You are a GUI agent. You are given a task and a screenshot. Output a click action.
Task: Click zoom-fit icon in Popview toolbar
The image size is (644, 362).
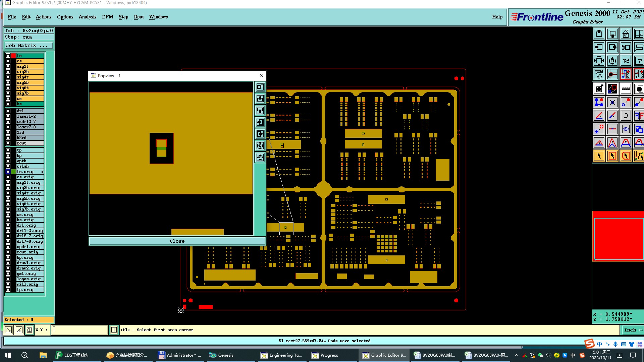260,145
